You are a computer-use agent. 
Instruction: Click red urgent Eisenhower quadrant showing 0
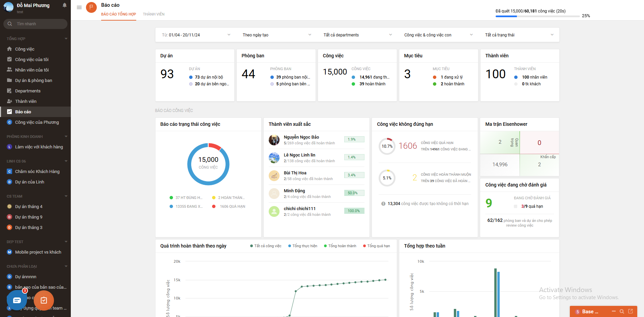point(539,143)
